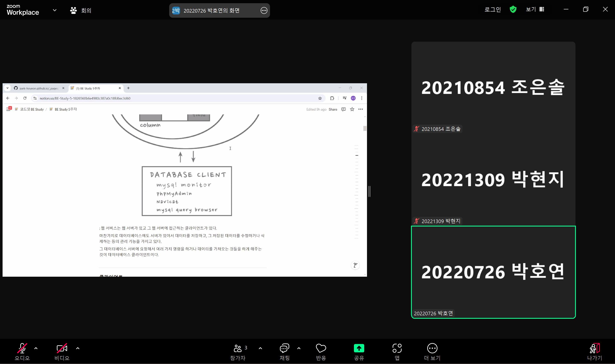615x364 pixels.
Task: Open the share options ellipsis for 박호연의 화면
Action: click(264, 10)
